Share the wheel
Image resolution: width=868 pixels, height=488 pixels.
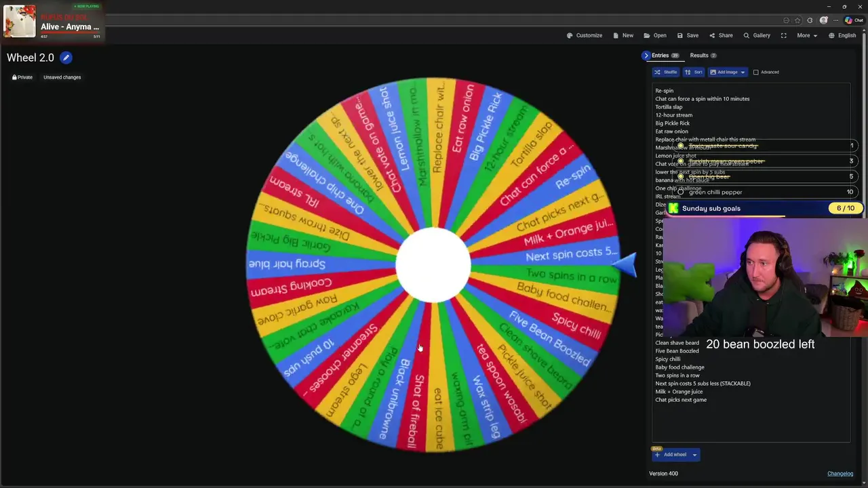(x=721, y=35)
